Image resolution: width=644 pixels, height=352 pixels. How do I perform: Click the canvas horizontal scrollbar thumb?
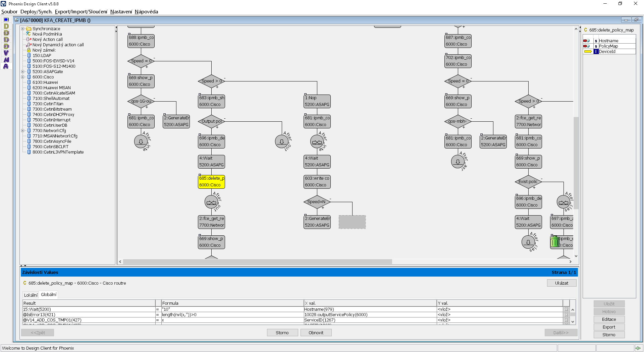click(257, 261)
